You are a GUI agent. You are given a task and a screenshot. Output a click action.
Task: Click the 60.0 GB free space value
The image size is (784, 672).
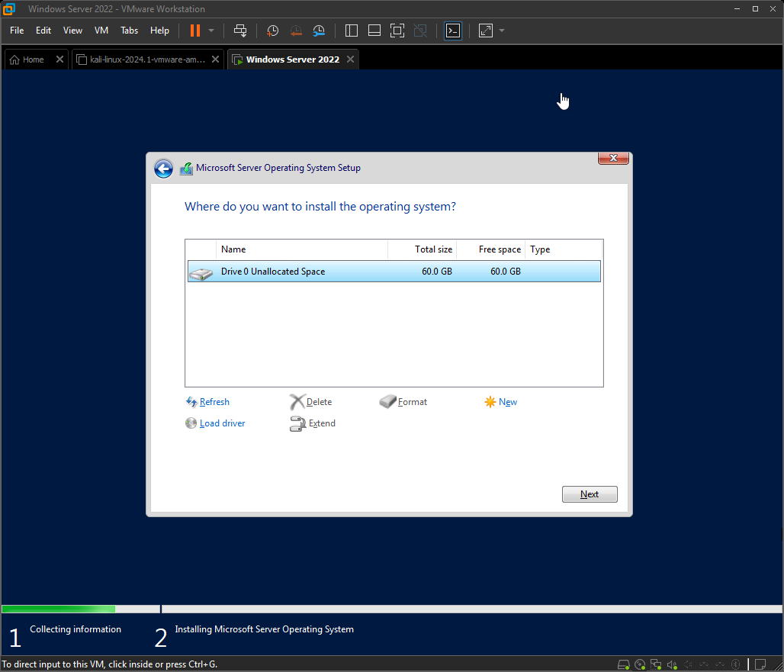pyautogui.click(x=506, y=272)
